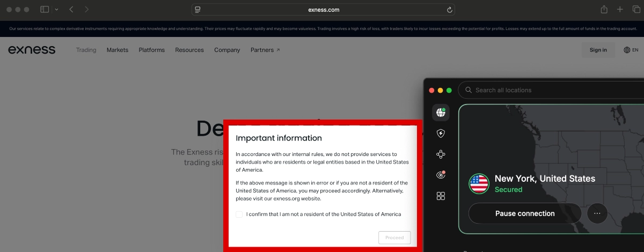Select the VPN globe locations icon
The width and height of the screenshot is (644, 252).
click(441, 113)
